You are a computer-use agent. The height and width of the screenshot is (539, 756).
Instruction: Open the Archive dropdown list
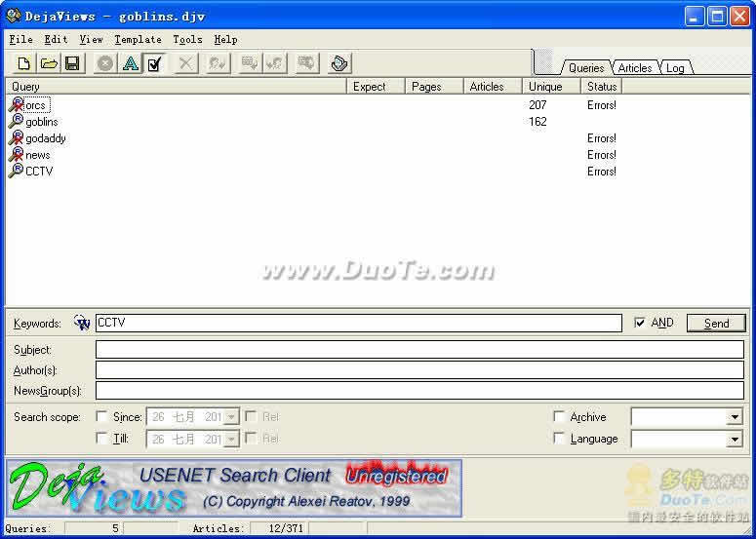pos(735,417)
